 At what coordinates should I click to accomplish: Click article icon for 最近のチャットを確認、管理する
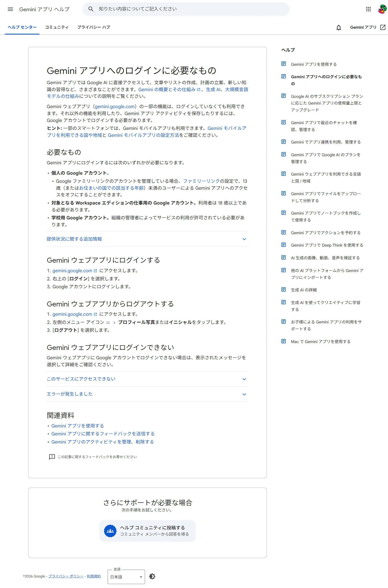point(284,122)
